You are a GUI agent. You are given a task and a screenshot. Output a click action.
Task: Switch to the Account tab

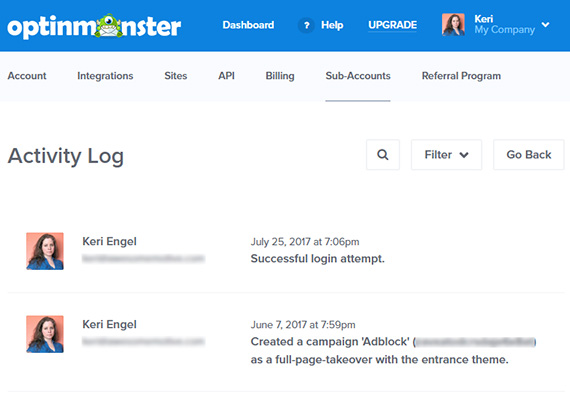pyautogui.click(x=27, y=76)
